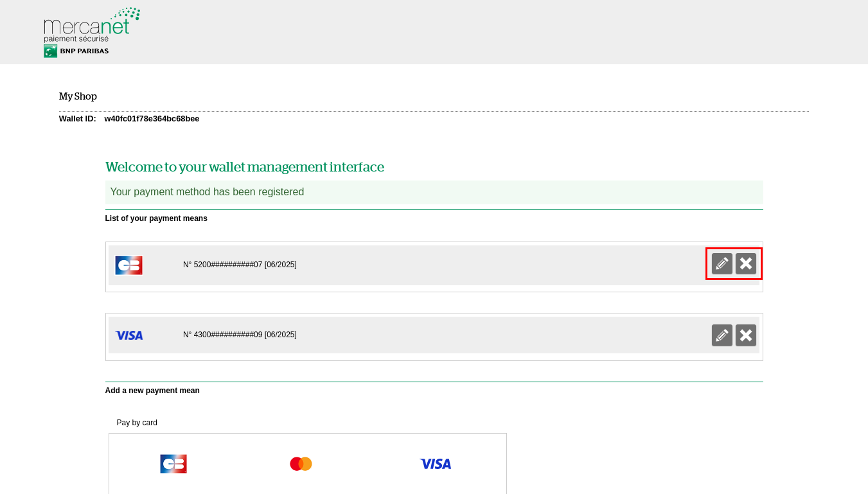Click the payment method registered message

click(207, 192)
